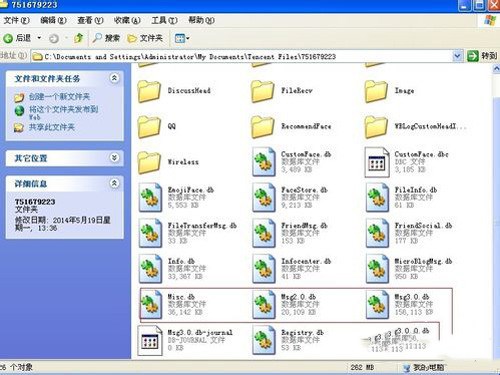
Task: Select the CustomFace.dbc file icon
Action: click(x=377, y=162)
